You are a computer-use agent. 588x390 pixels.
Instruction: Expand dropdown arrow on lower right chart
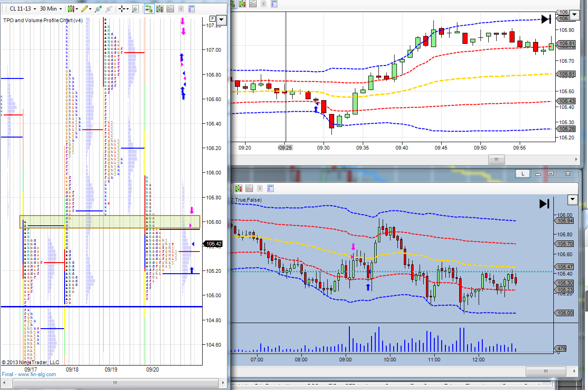tap(573, 199)
